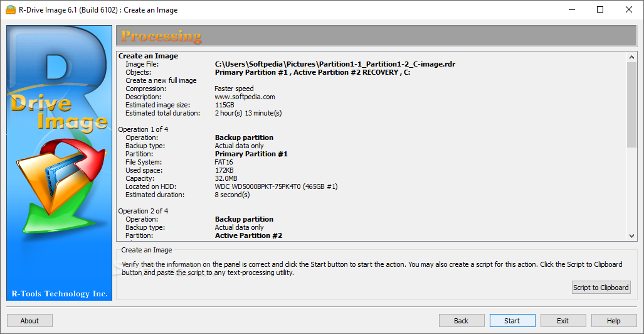Select the Objects value 'Primary Partition #1, Active Partition #2 RECOVERY, C:'
The height and width of the screenshot is (334, 644).
coord(312,72)
